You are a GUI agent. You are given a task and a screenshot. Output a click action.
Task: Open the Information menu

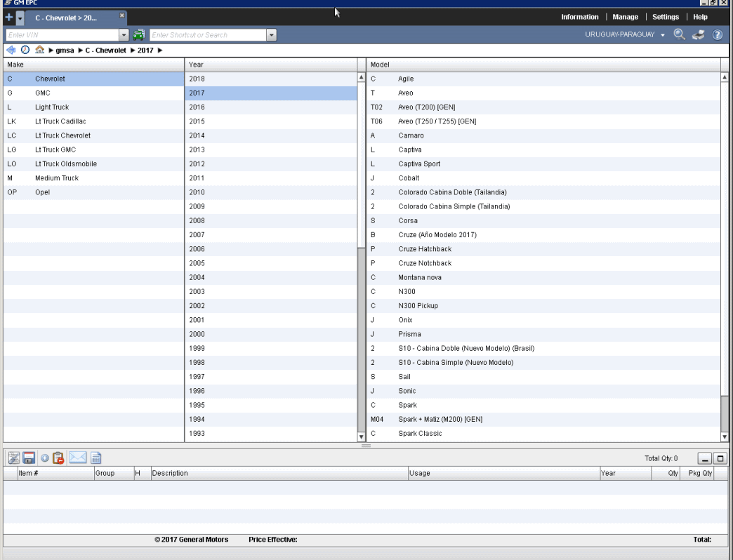click(579, 17)
